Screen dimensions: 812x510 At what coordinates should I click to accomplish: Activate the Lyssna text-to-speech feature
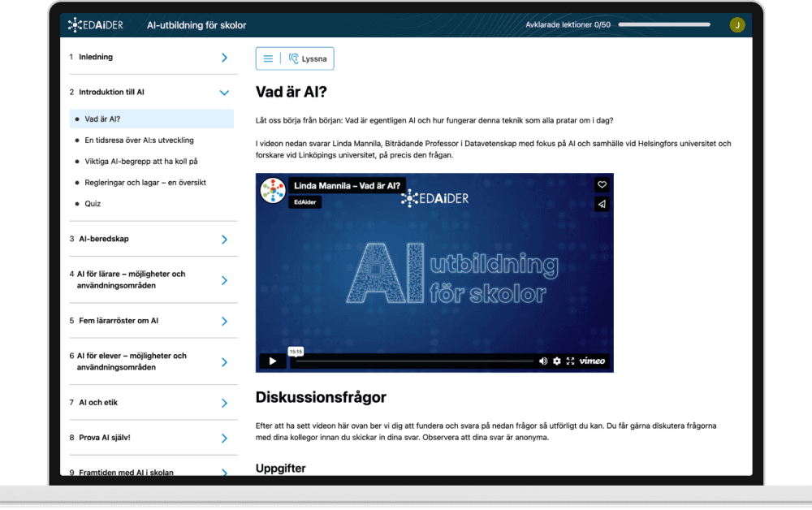click(307, 58)
